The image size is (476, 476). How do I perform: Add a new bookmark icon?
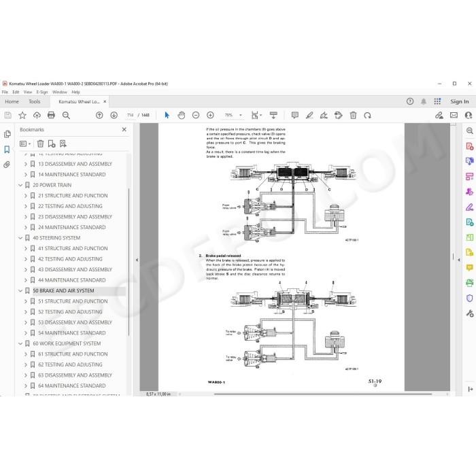click(52, 143)
